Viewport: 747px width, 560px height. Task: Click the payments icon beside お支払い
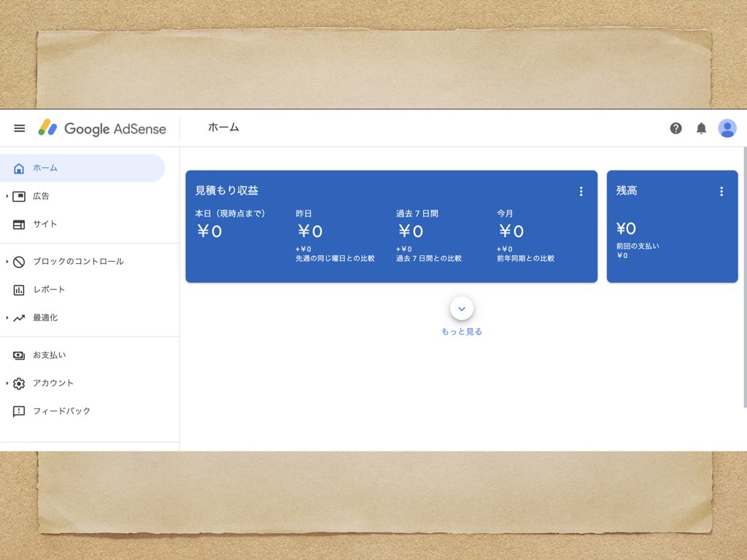point(18,355)
